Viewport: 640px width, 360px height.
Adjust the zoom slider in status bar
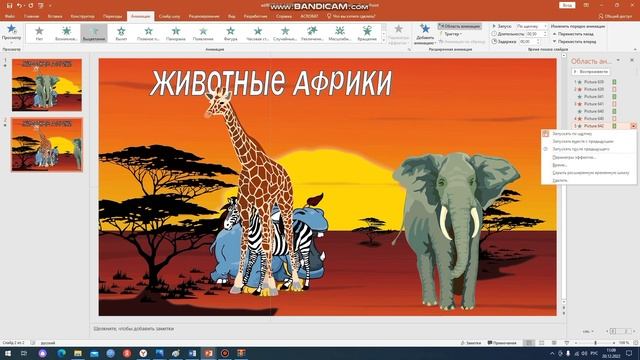(596, 343)
